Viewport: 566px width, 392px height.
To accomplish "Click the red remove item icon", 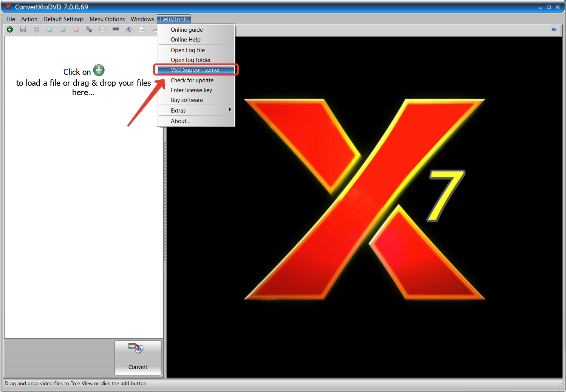I will pos(76,29).
